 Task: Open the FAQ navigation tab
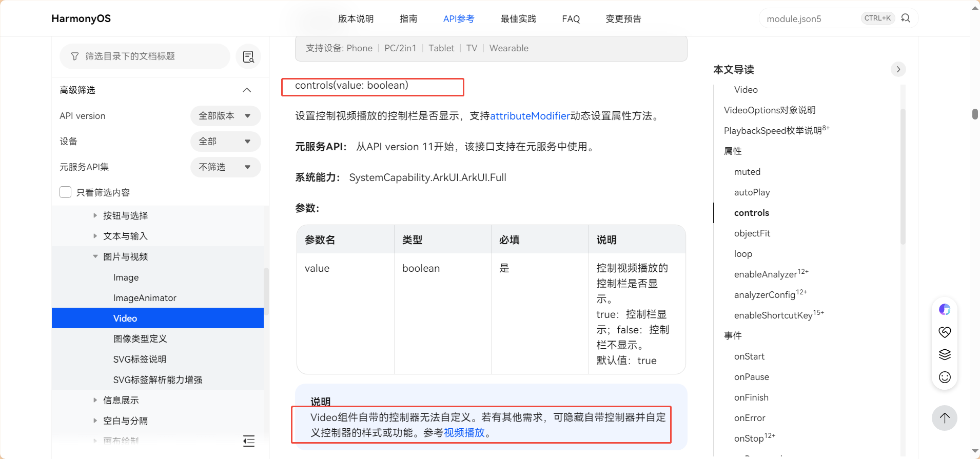pos(571,19)
